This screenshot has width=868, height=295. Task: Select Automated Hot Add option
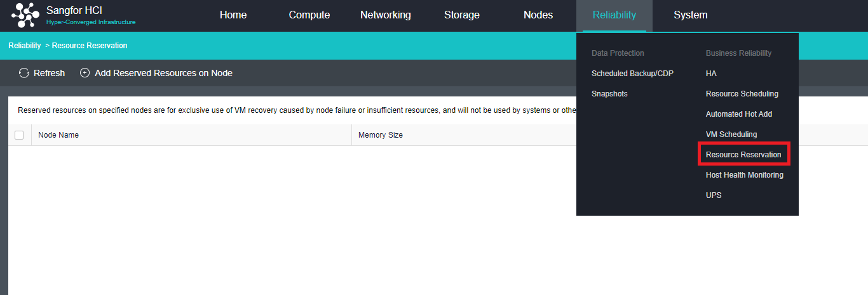pos(739,114)
